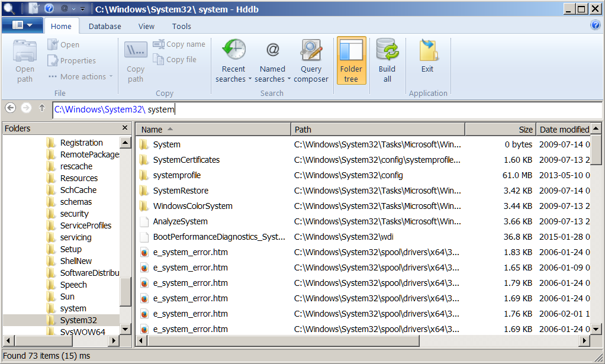Sort by the Date modified column
This screenshot has height=364, width=605.
click(x=564, y=130)
